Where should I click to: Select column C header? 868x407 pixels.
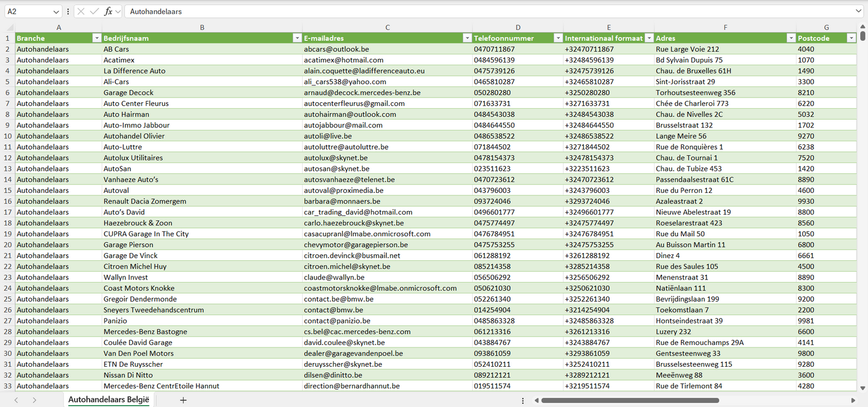pos(387,28)
